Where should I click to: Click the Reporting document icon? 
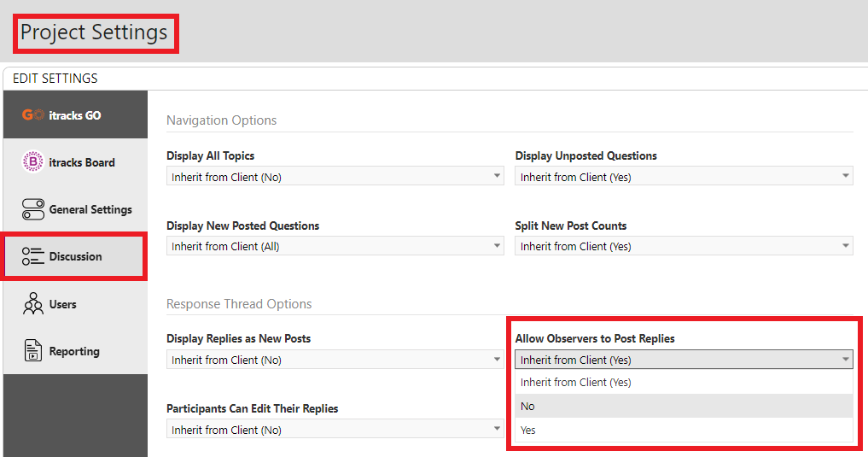[32, 350]
